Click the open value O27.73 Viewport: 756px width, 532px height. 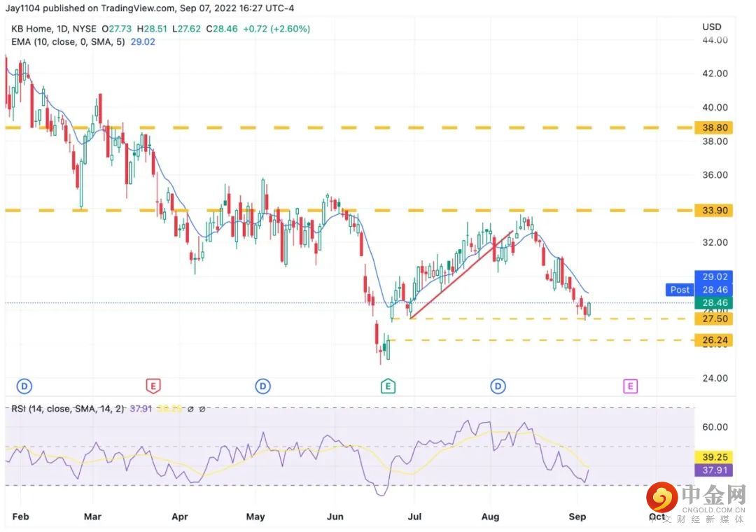tap(116, 29)
